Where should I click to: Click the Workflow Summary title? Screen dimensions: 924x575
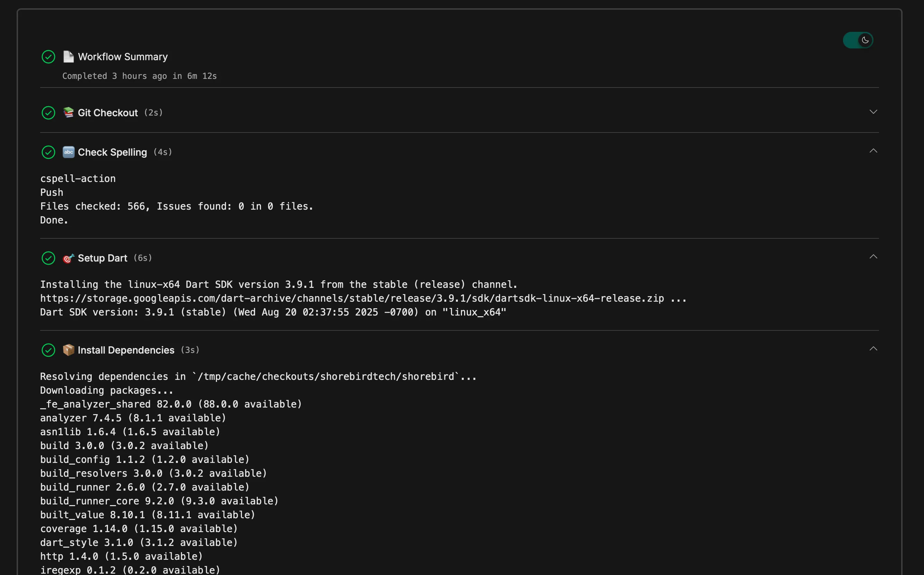tap(123, 56)
